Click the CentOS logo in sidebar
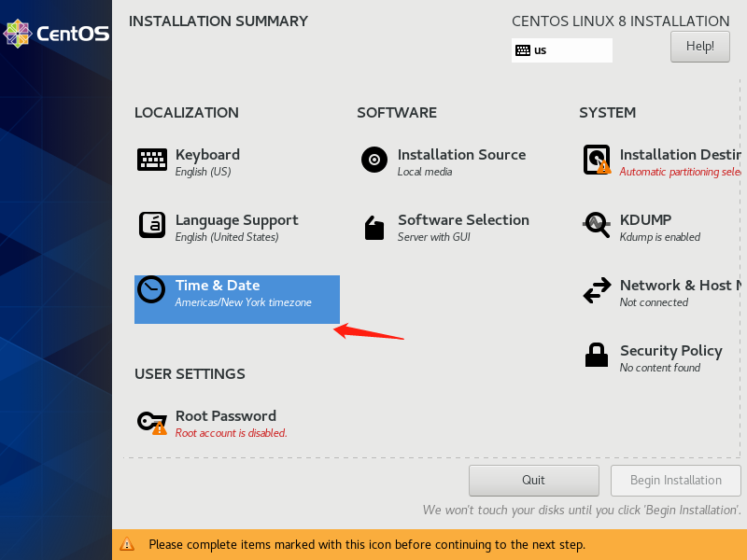This screenshot has width=747, height=560. tap(56, 34)
